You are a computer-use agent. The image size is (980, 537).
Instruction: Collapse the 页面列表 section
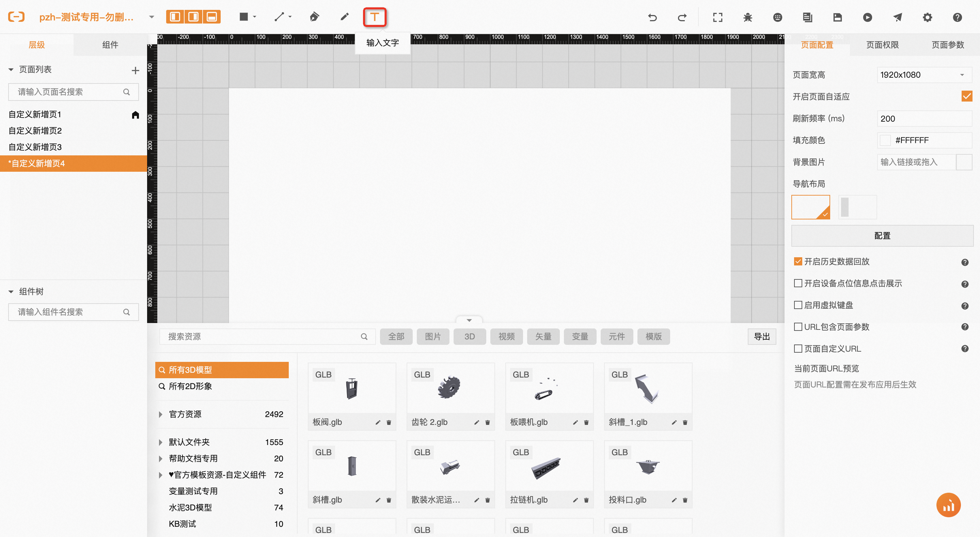pyautogui.click(x=11, y=70)
